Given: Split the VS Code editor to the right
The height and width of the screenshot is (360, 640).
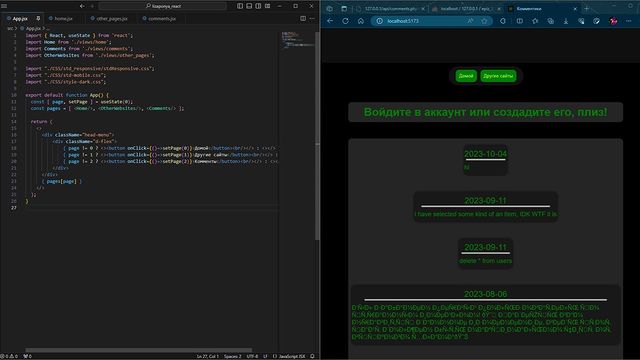Looking at the screenshot, I should [303, 18].
